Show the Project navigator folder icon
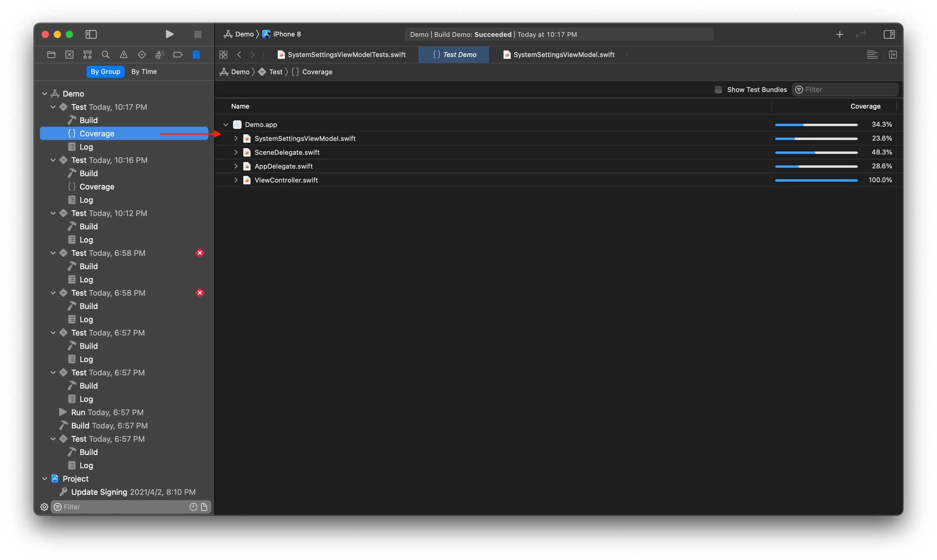This screenshot has height=560, width=937. (51, 54)
